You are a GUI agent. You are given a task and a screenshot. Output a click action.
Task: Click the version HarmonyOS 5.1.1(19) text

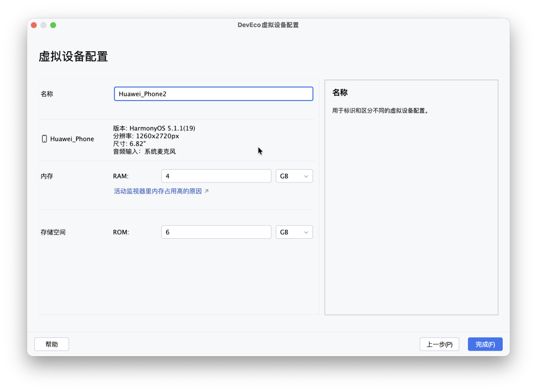tap(154, 128)
